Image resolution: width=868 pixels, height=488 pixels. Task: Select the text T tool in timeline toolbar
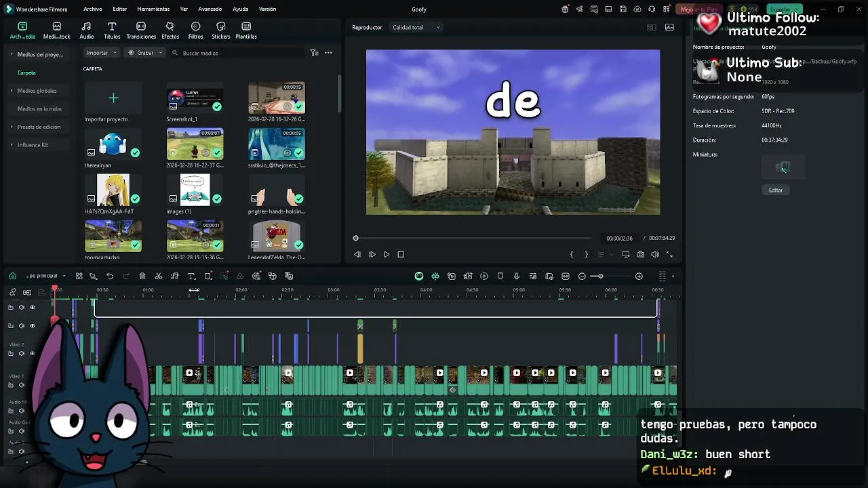click(x=191, y=276)
